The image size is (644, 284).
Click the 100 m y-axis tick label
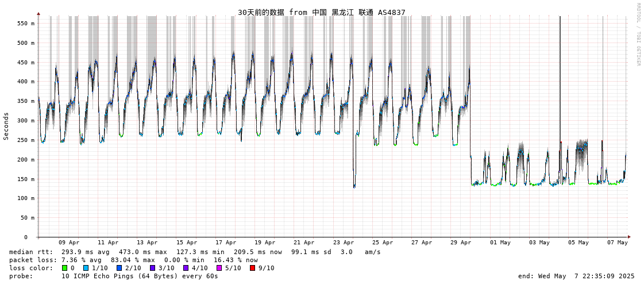coord(26,198)
